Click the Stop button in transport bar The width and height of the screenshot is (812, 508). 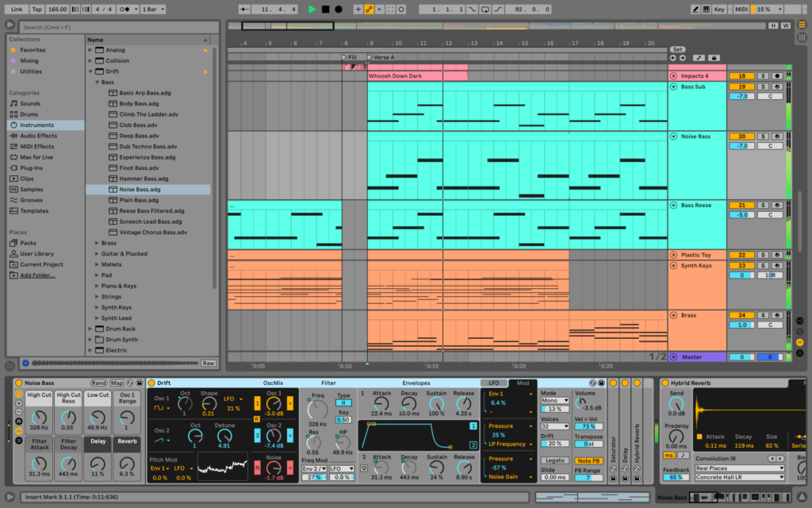click(325, 9)
